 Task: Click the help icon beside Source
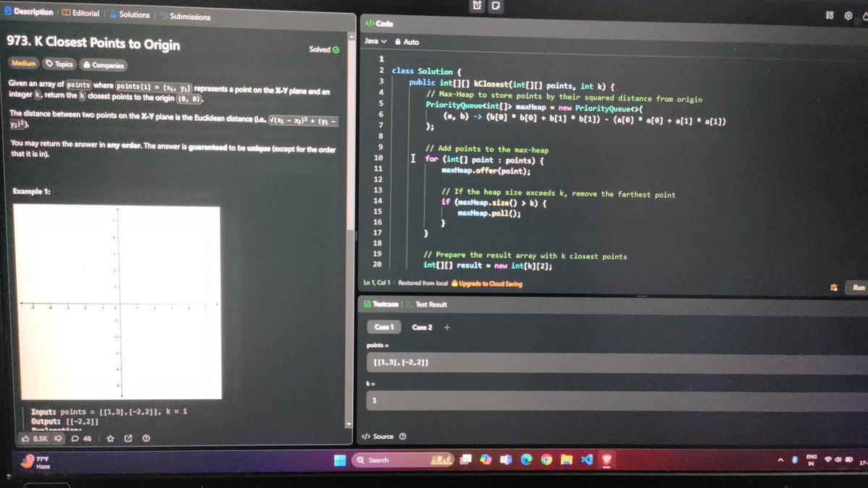pos(403,436)
